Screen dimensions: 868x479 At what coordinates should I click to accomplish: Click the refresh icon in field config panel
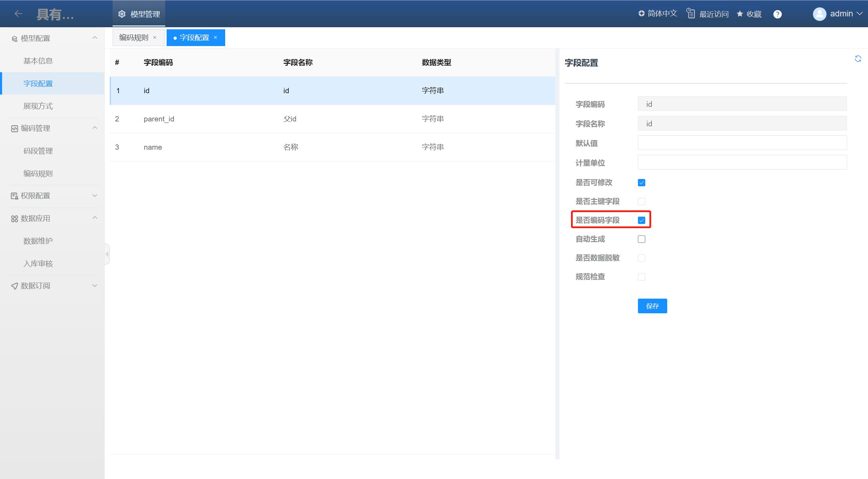tap(858, 59)
